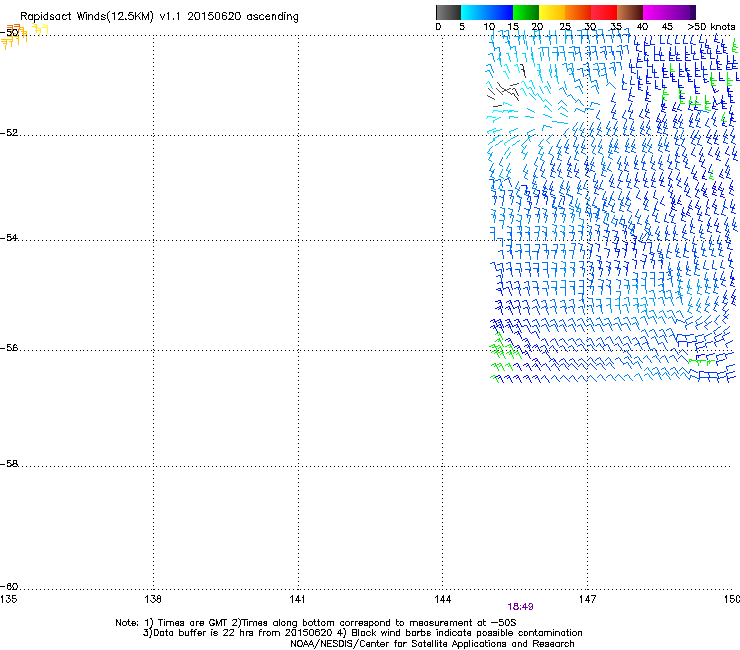Click the longitude label 147
Viewport: 740px width, 650px height.
588,599
